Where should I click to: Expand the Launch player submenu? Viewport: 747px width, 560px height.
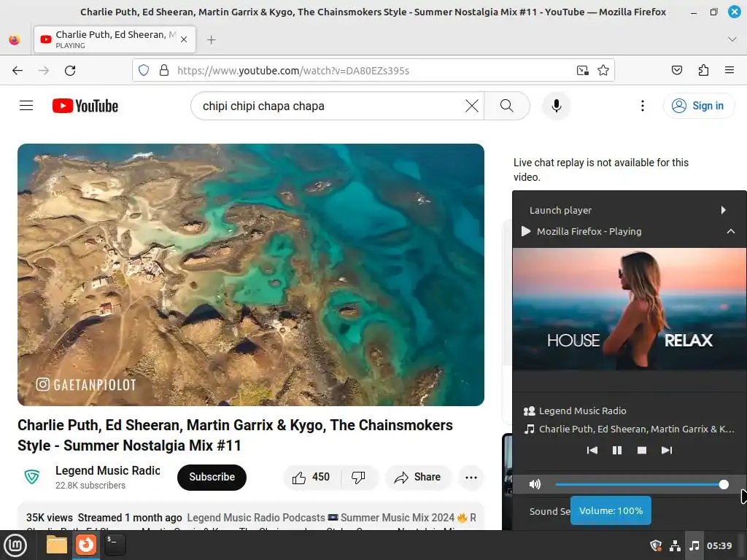723,210
